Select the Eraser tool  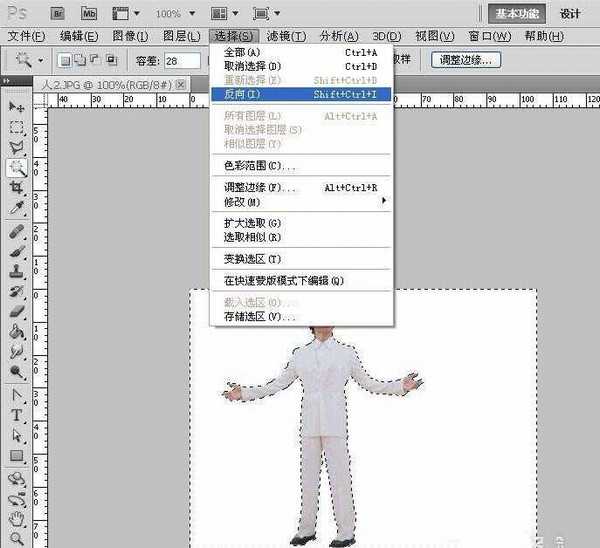[x=16, y=312]
